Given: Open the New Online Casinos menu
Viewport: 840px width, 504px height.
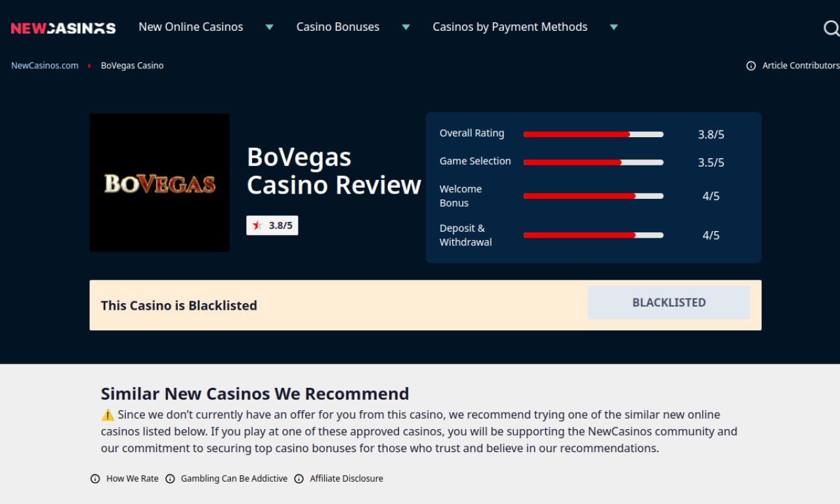Looking at the screenshot, I should tap(191, 27).
